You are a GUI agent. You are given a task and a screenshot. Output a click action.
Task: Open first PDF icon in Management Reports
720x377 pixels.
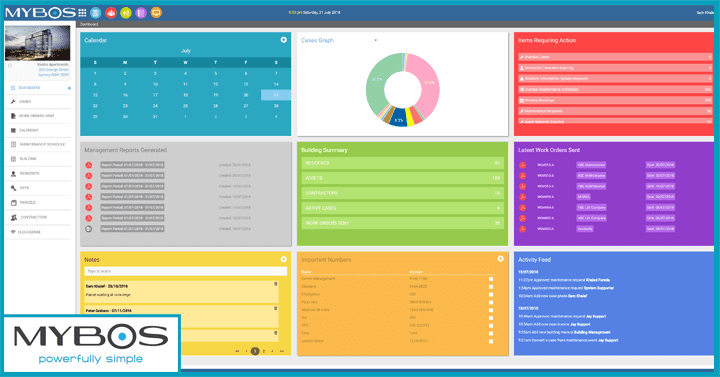point(89,165)
